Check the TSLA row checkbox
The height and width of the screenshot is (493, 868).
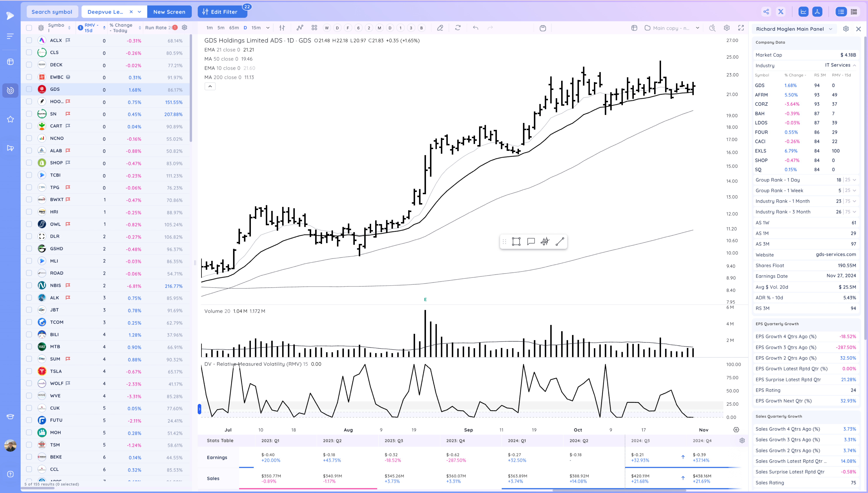pyautogui.click(x=29, y=371)
